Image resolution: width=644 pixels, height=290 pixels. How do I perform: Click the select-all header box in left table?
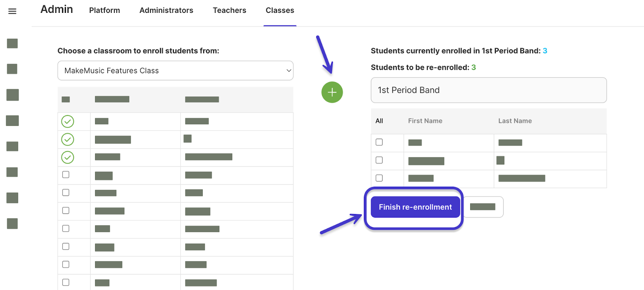pyautogui.click(x=66, y=99)
